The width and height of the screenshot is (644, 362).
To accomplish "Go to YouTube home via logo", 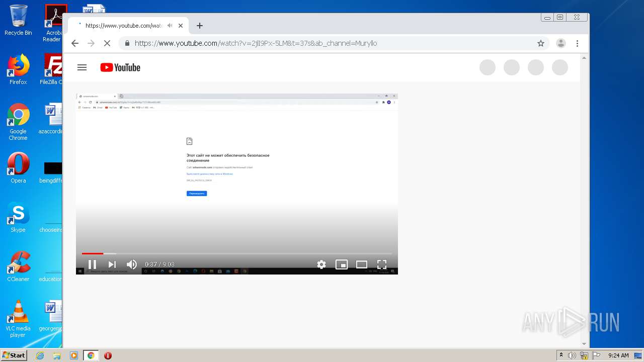I will coord(120,67).
